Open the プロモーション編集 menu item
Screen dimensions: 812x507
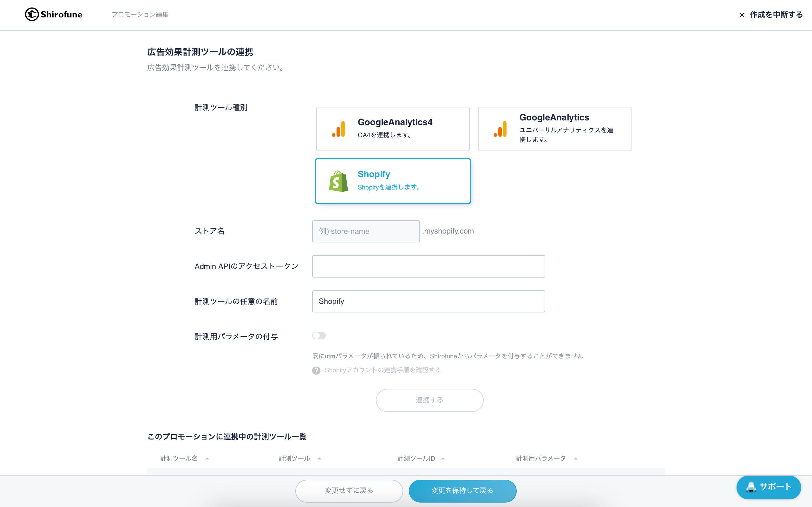[140, 15]
